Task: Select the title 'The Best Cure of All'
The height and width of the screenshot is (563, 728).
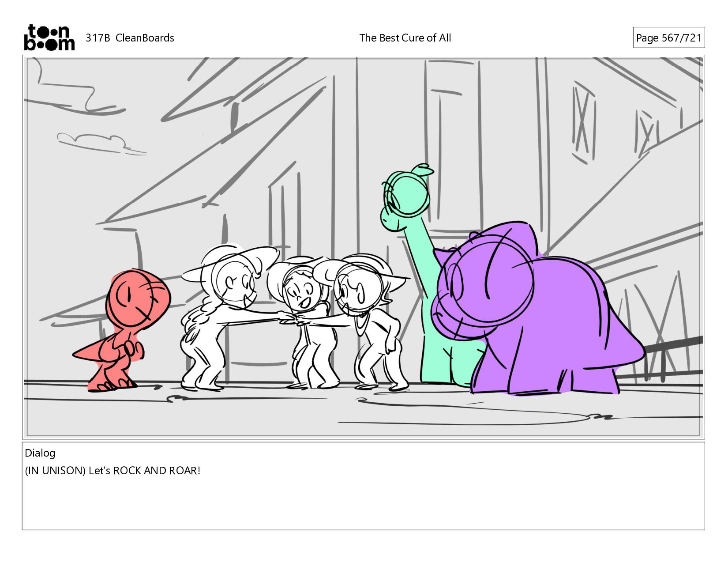Action: point(405,38)
